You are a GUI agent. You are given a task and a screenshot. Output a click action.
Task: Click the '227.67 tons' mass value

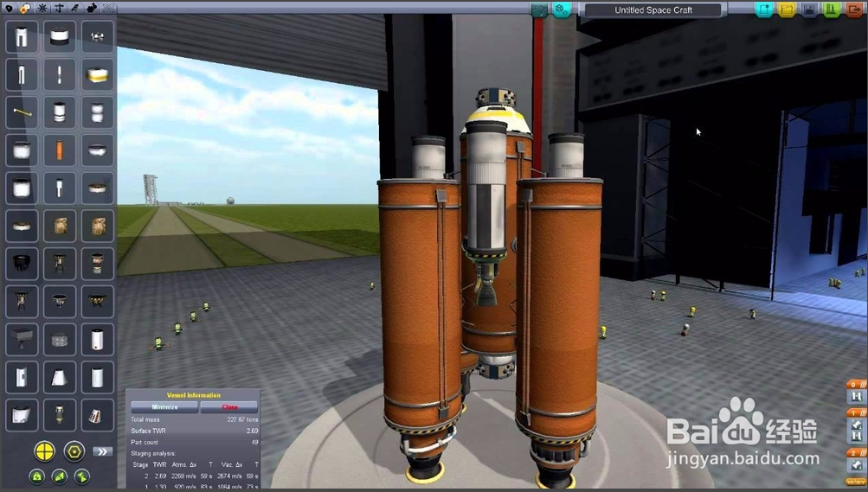pos(242,419)
